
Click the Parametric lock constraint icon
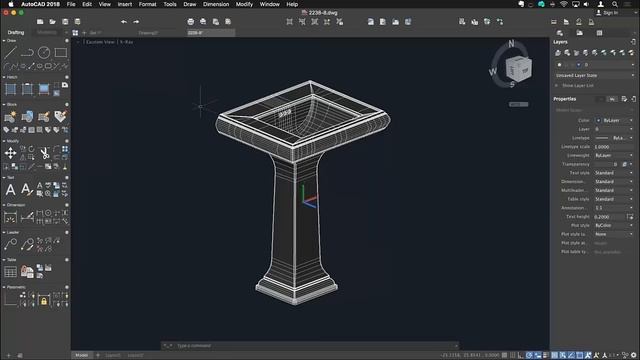tap(44, 301)
